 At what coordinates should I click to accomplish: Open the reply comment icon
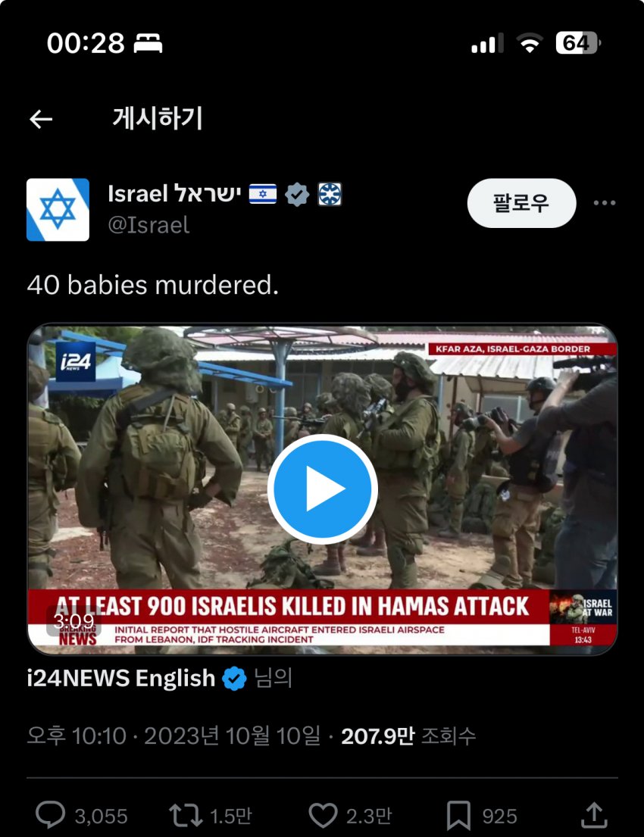click(50, 815)
